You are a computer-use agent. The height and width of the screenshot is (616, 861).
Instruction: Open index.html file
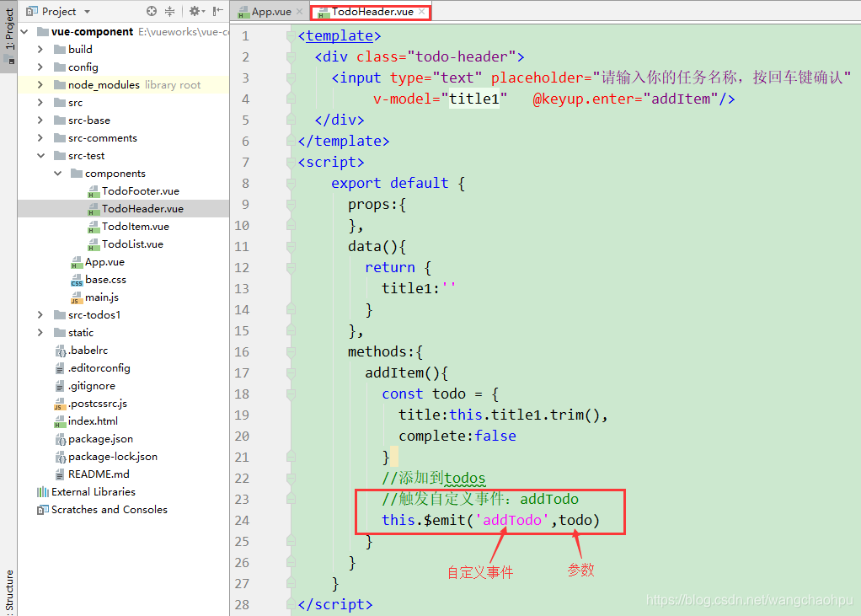tap(93, 421)
